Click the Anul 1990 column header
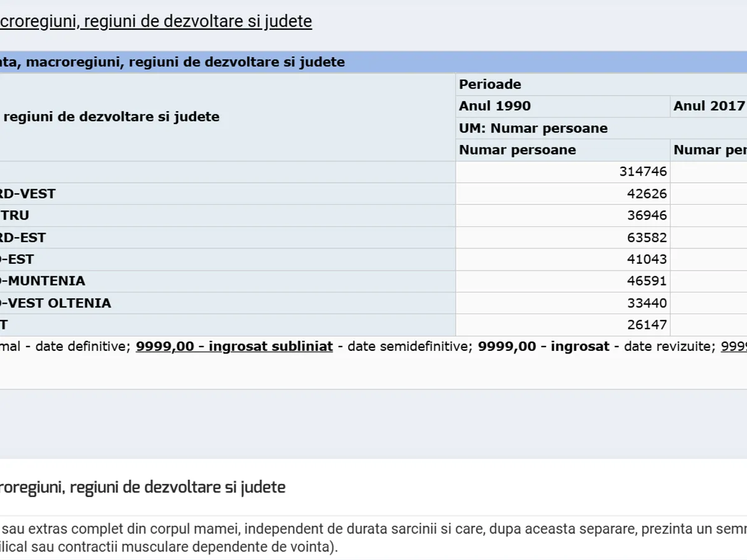Screen dimensions: 747x560 click(495, 106)
